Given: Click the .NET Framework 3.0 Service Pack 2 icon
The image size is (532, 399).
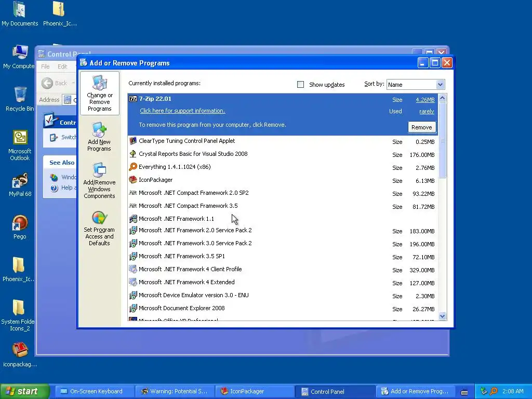Looking at the screenshot, I should 133,243.
